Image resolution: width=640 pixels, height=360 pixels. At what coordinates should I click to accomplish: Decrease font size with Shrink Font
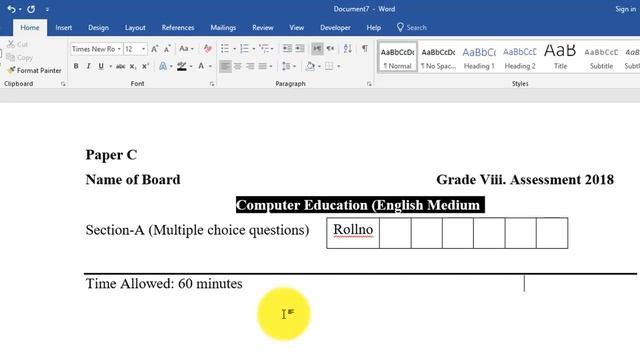(167, 49)
